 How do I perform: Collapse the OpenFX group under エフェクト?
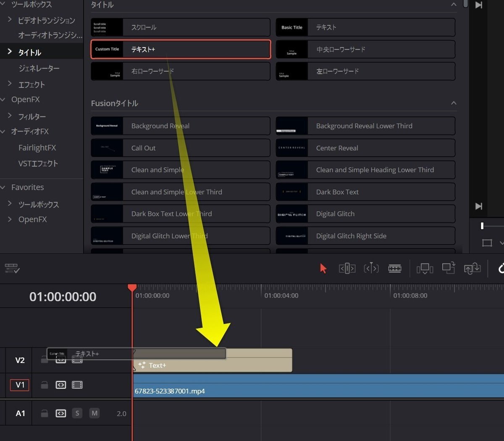coord(3,99)
